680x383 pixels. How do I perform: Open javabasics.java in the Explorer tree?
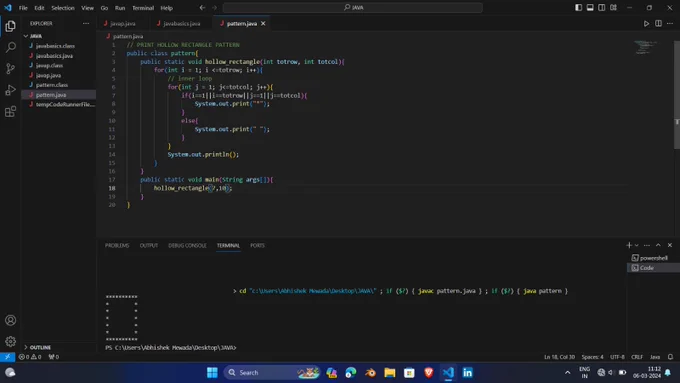(x=54, y=56)
